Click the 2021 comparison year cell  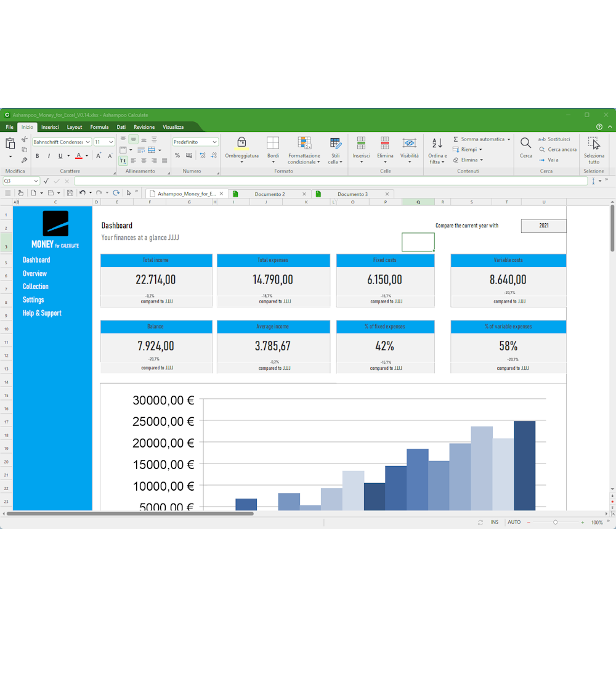click(543, 226)
